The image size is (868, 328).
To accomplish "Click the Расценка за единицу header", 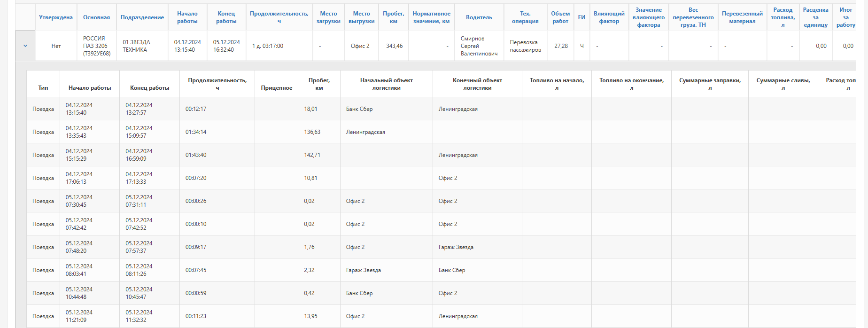I will click(815, 17).
